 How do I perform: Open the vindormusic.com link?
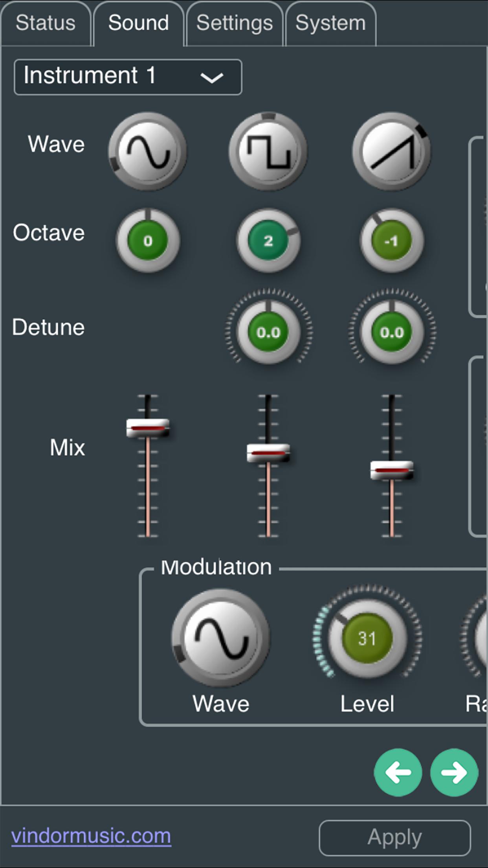point(91,836)
